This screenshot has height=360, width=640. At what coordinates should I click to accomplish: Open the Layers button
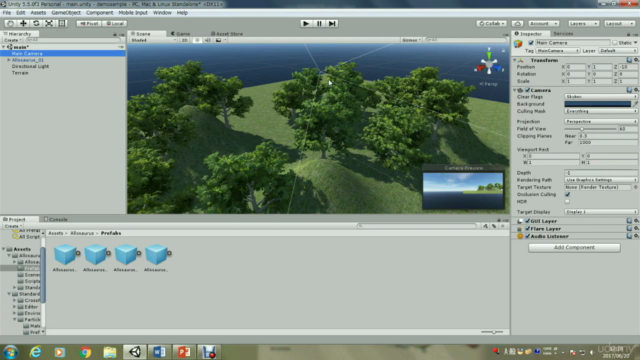tap(583, 24)
